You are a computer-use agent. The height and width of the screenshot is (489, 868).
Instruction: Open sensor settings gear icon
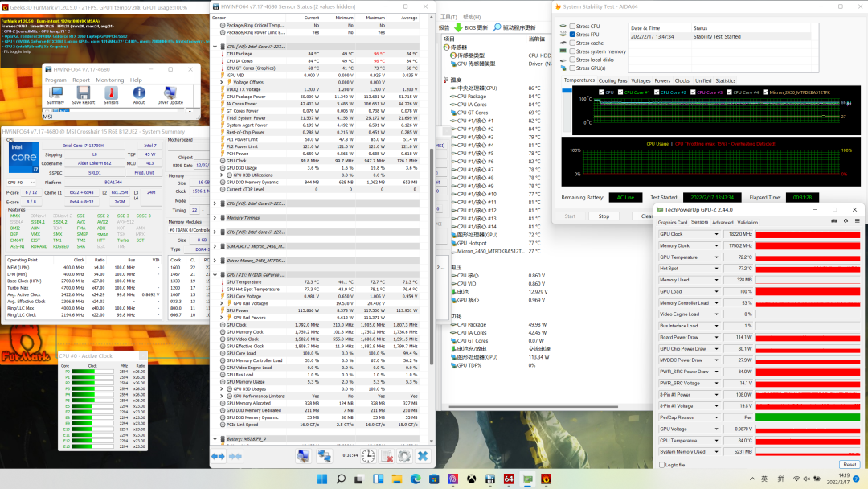tap(404, 456)
